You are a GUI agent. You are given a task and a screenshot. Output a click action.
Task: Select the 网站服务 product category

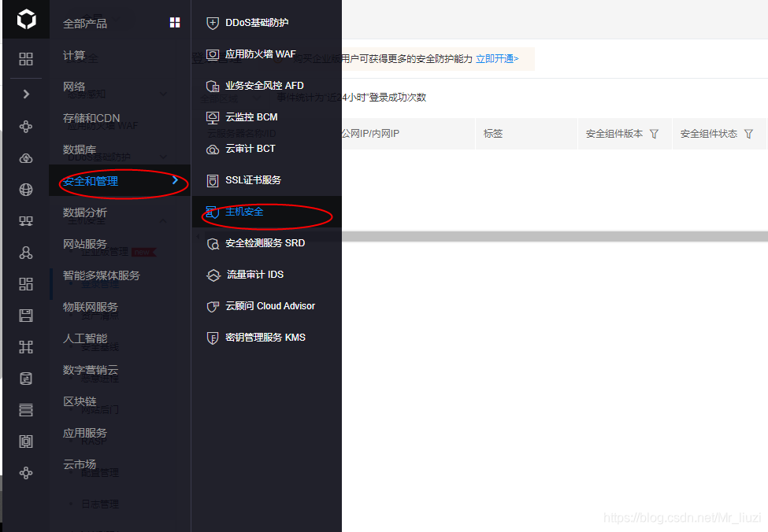[85, 244]
